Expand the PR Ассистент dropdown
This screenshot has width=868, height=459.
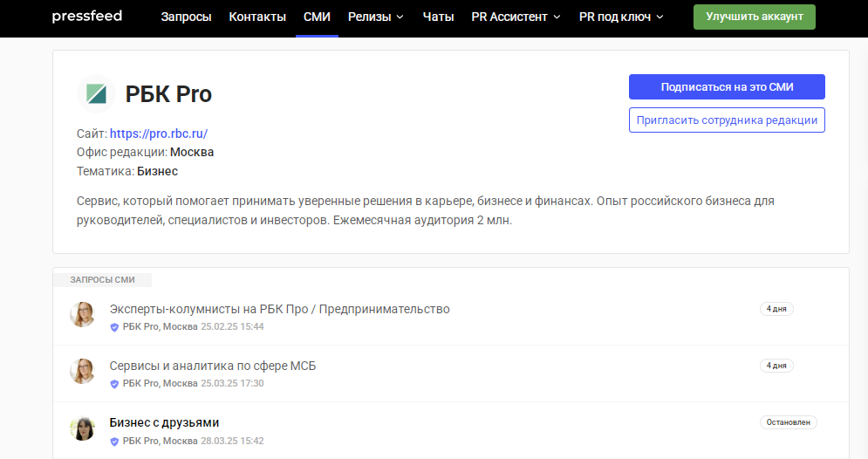coord(516,17)
